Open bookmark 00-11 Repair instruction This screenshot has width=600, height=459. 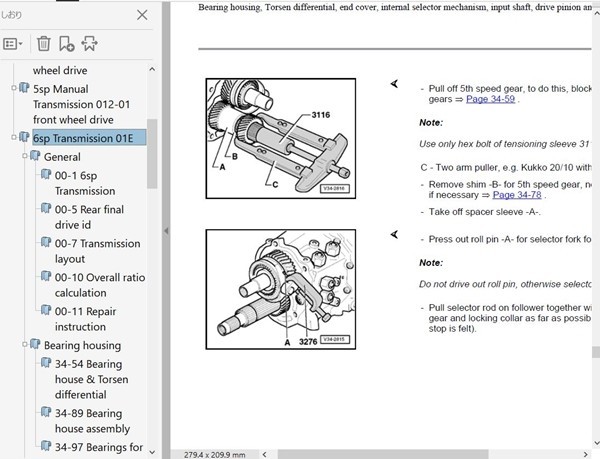(85, 319)
